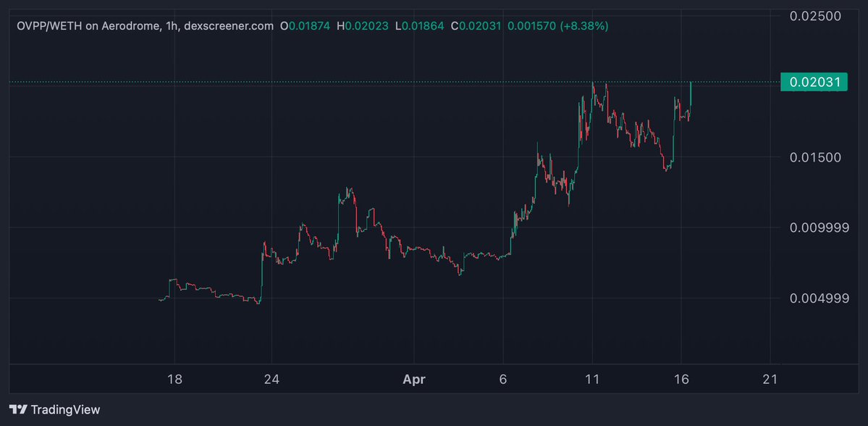Click the high value H0.02023

pos(363,26)
